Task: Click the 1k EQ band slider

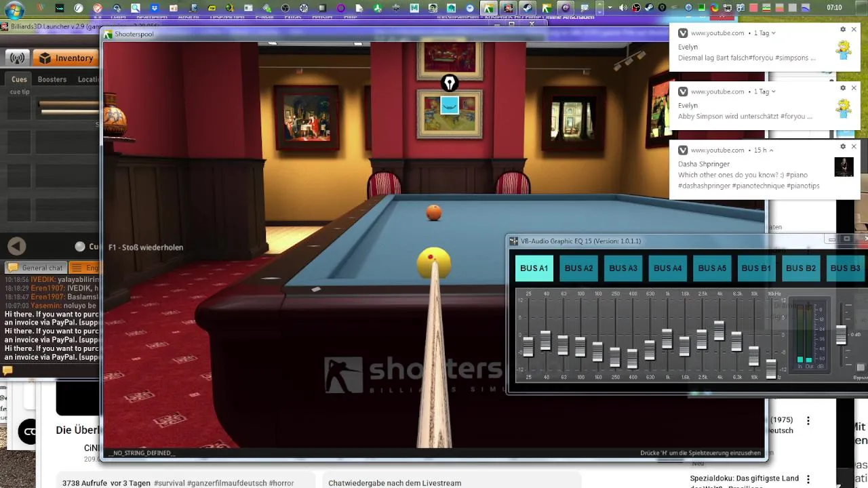Action: (x=667, y=338)
